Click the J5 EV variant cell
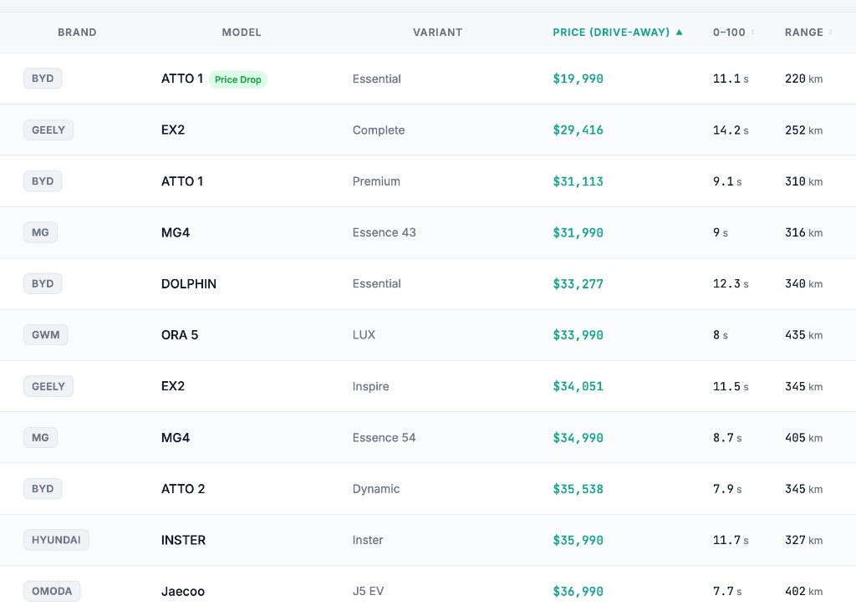Screen dimensions: 856x616 coord(368,592)
